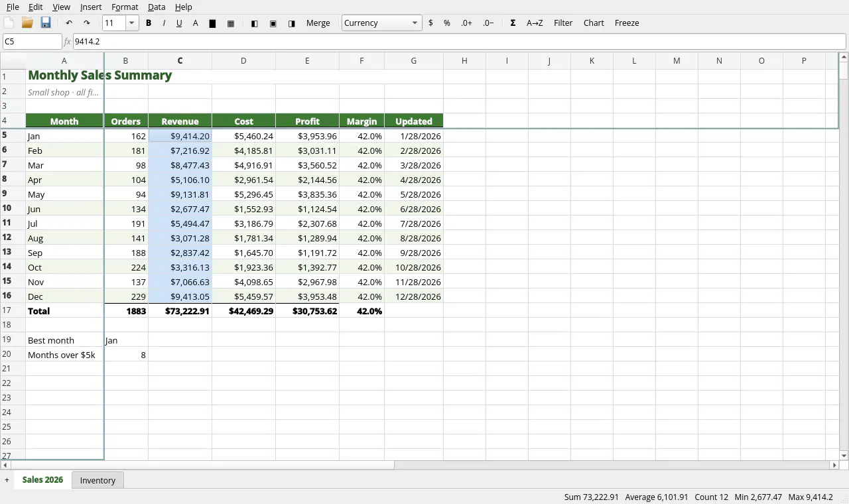Open the font size dropdown arrow
This screenshot has width=849, height=504.
pos(131,23)
